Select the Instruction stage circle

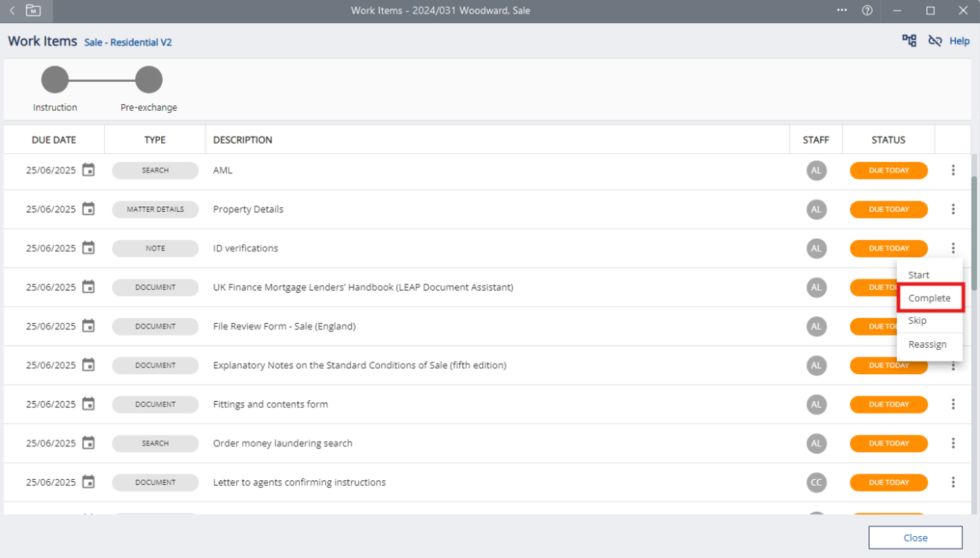click(x=55, y=80)
